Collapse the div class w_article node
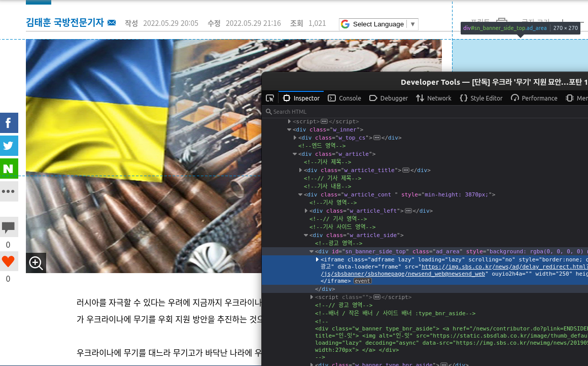Image resolution: width=588 pixels, height=366 pixels. click(295, 154)
